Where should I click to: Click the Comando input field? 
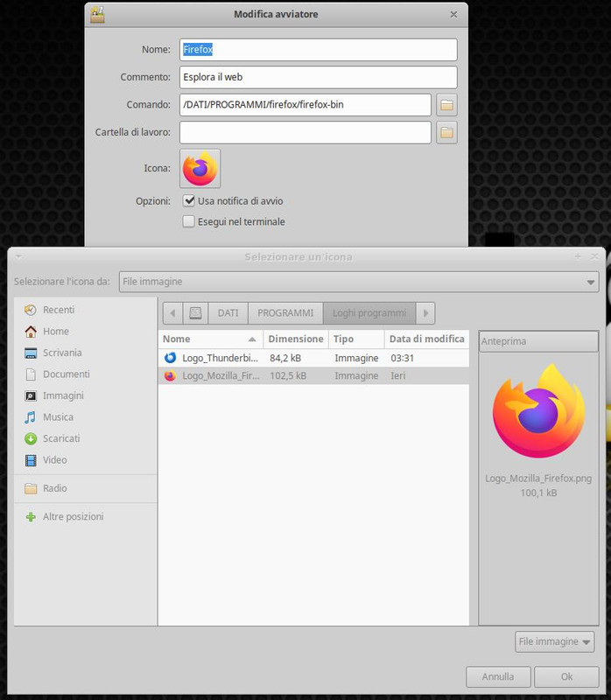(x=305, y=105)
